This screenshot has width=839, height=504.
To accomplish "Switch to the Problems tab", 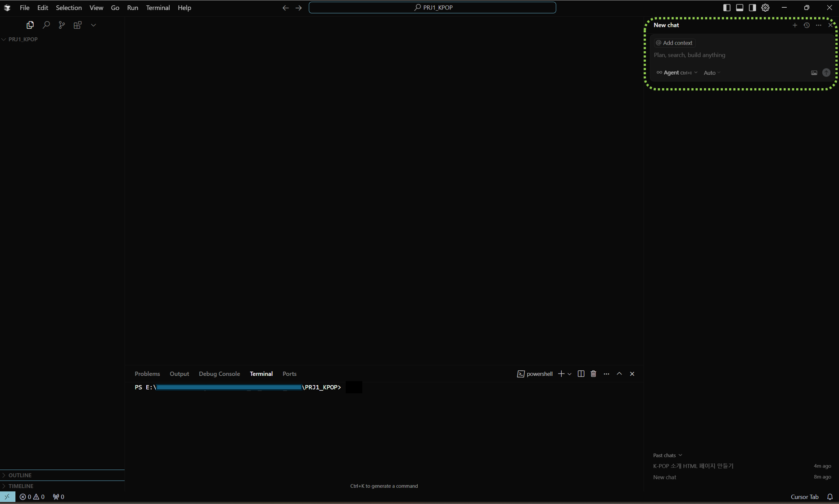I will pyautogui.click(x=147, y=374).
